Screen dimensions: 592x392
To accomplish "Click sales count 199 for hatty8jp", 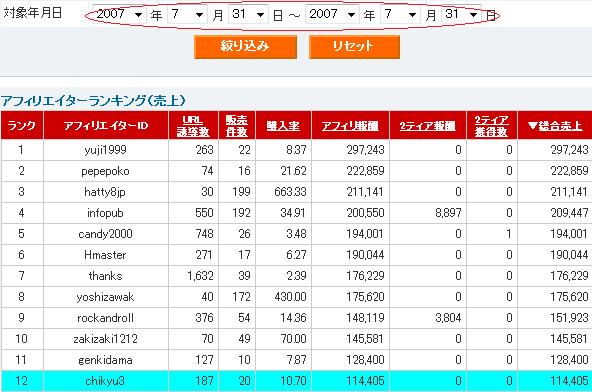I will [241, 192].
